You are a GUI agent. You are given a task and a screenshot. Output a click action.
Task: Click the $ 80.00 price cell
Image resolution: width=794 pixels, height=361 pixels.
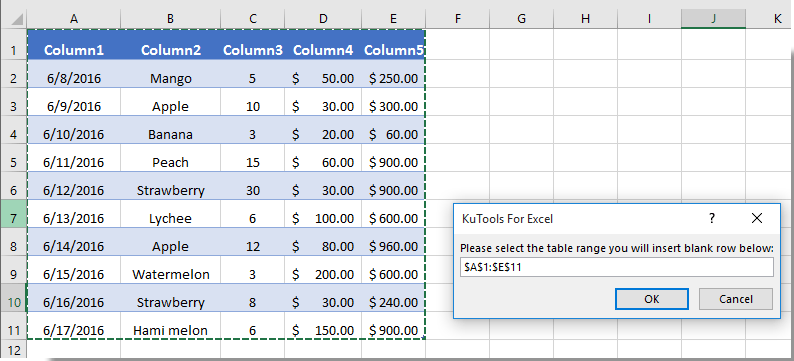[323, 242]
